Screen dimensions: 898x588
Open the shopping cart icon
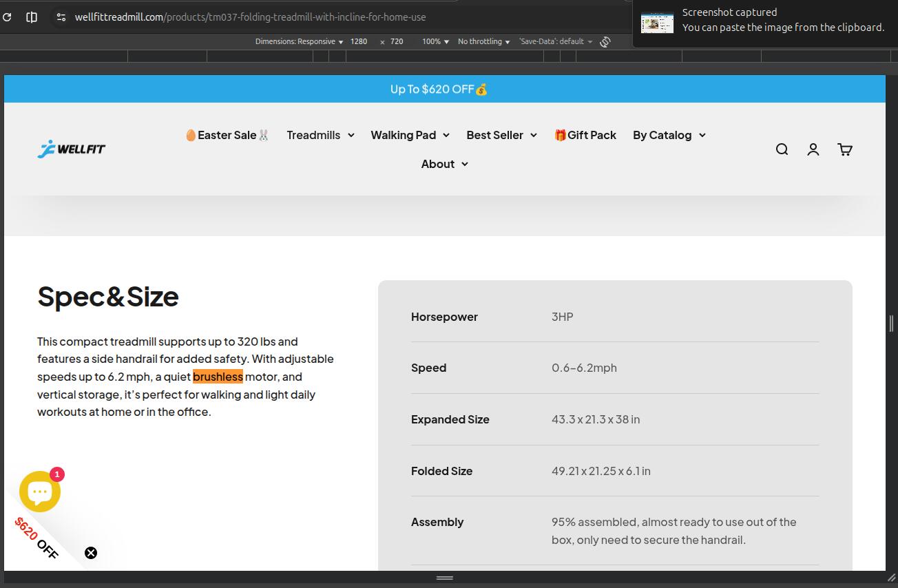coord(845,149)
